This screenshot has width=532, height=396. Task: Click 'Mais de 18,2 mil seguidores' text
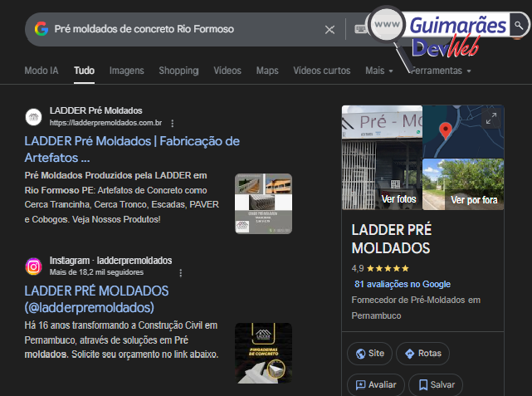click(96, 272)
